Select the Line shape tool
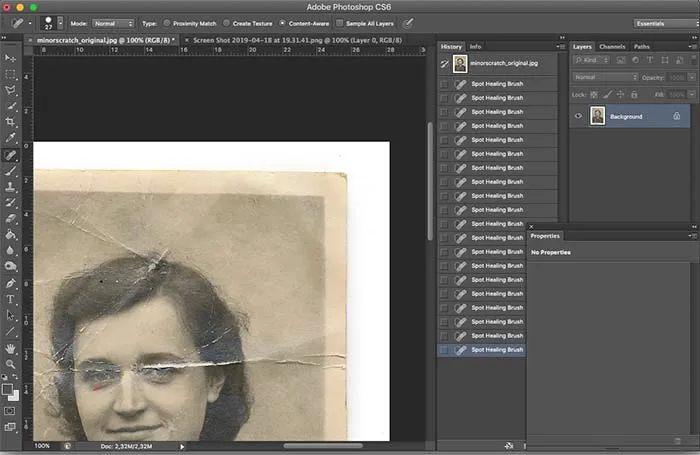 pyautogui.click(x=10, y=331)
